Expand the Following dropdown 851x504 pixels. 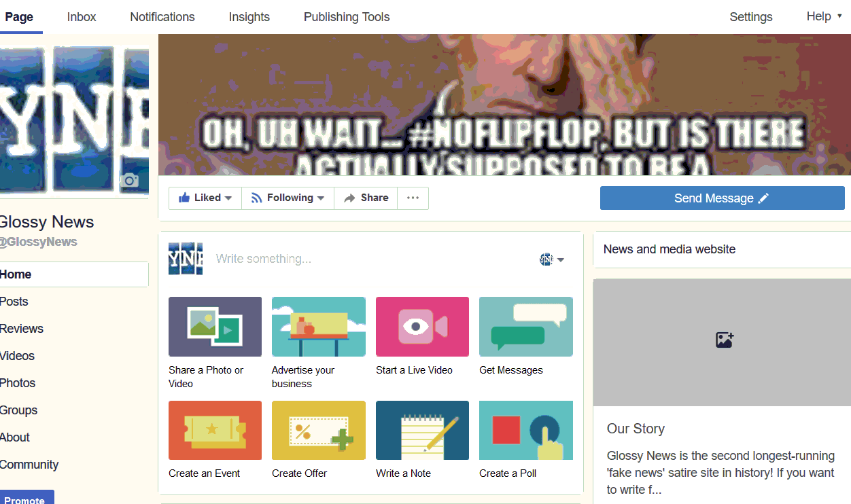click(x=288, y=198)
